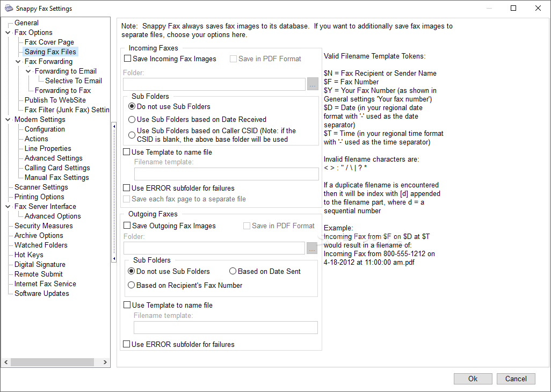This screenshot has width=551, height=392.
Task: Open Fax Filter (Junk Fax) settings
Action: pos(67,110)
